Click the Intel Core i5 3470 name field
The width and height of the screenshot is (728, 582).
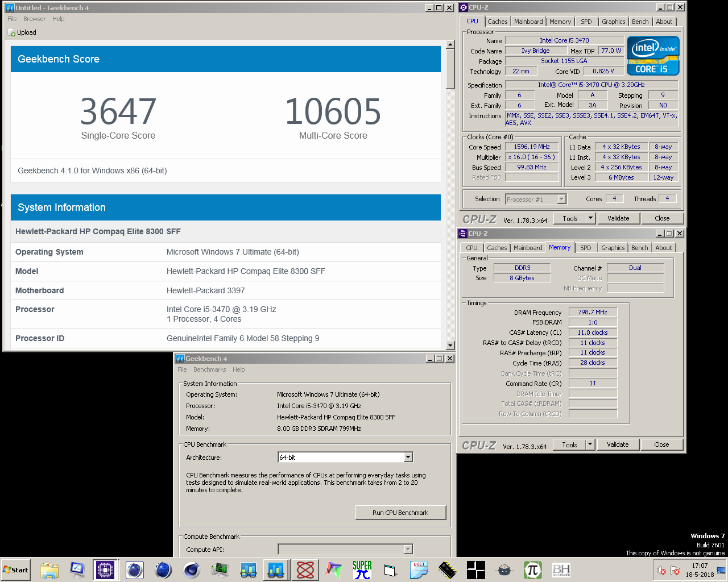pos(564,40)
